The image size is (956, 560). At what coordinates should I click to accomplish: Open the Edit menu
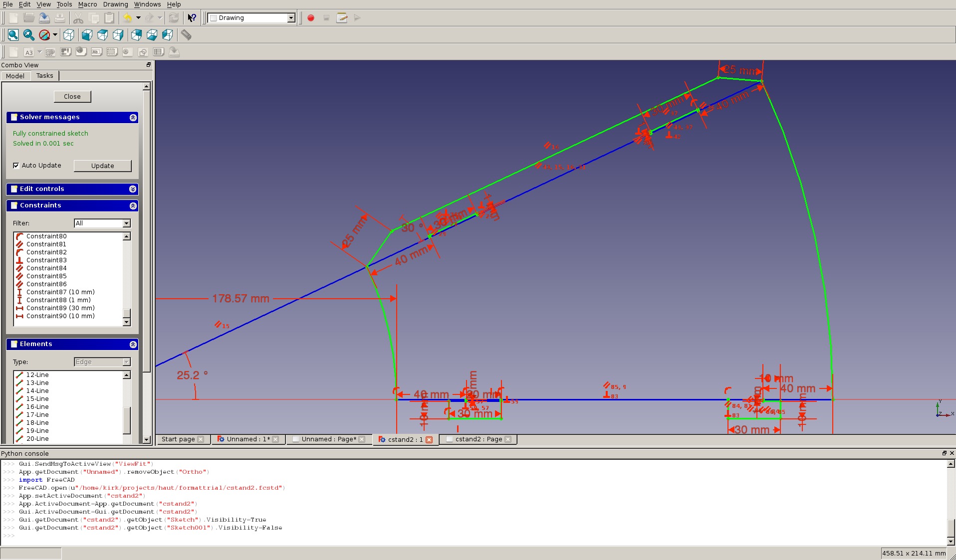tap(24, 4)
